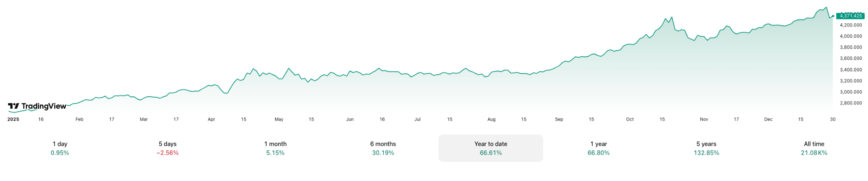Select the 6 months range tab

[x=383, y=148]
